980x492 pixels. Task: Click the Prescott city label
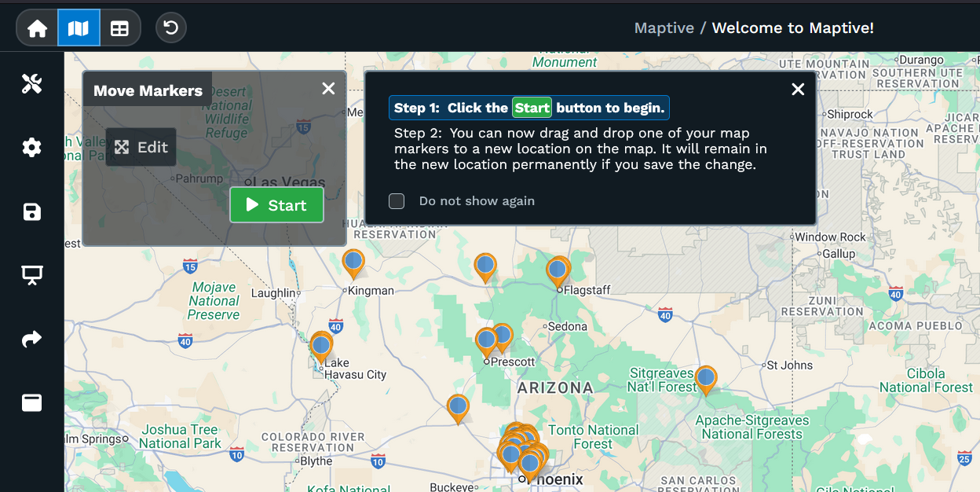point(512,362)
